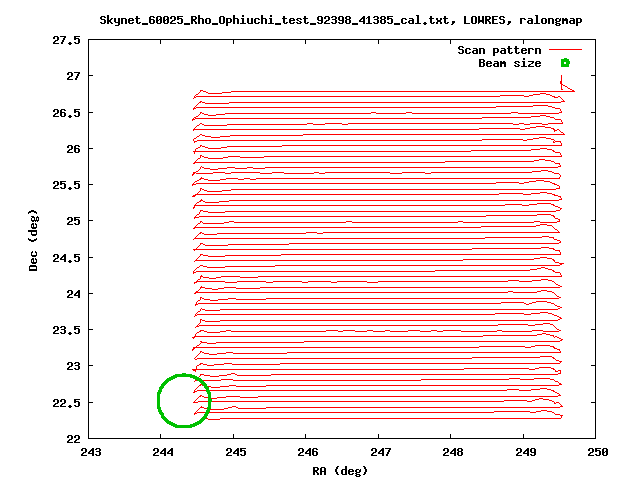Click the x-axis tick label 246

308,452
